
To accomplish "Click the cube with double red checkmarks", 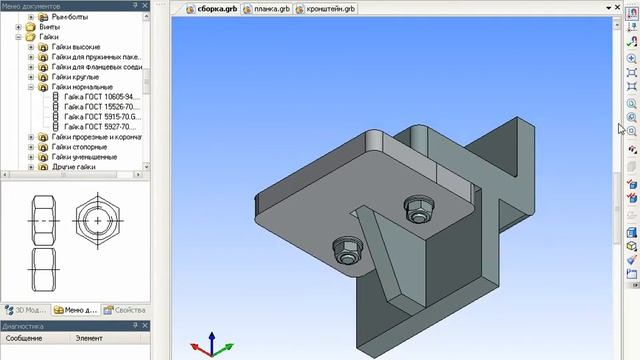I will pyautogui.click(x=632, y=198).
